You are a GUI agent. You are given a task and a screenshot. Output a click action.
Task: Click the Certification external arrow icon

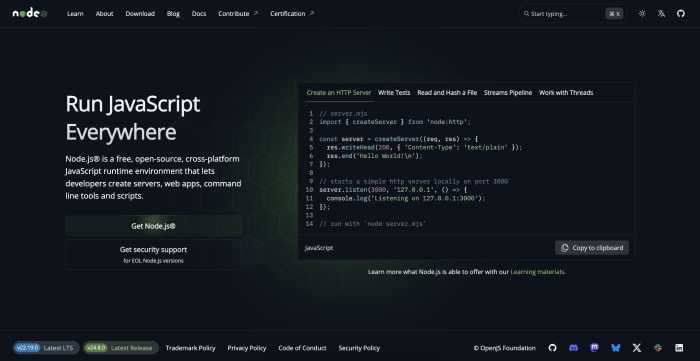click(312, 13)
